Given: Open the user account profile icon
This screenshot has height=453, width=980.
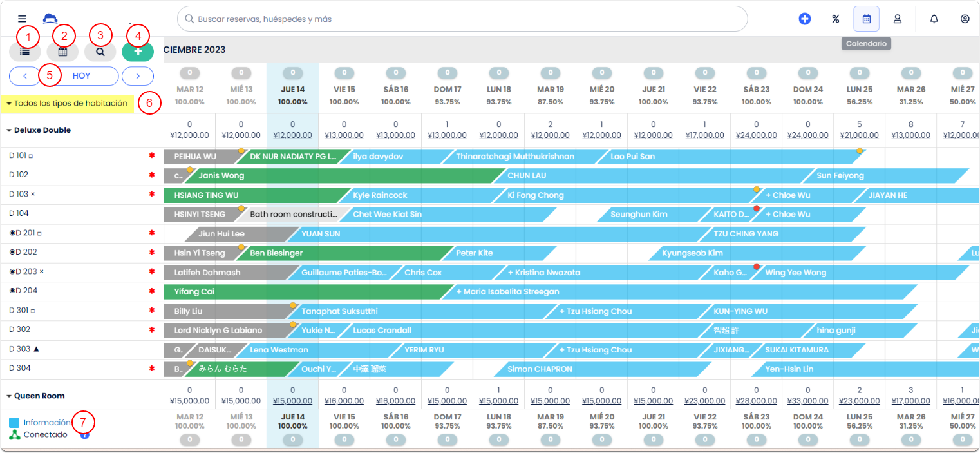Looking at the screenshot, I should click(965, 19).
